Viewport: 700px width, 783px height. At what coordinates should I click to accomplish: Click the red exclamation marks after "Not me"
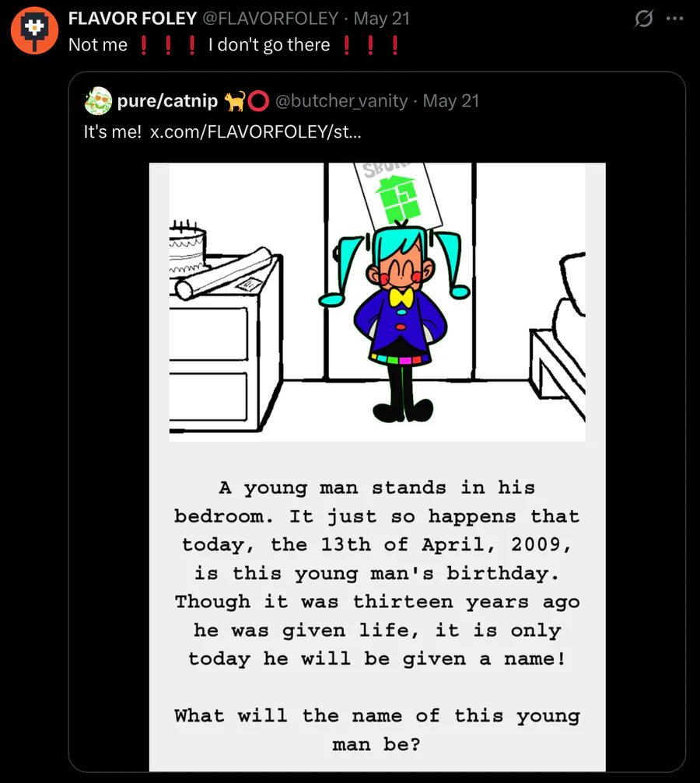(x=167, y=45)
